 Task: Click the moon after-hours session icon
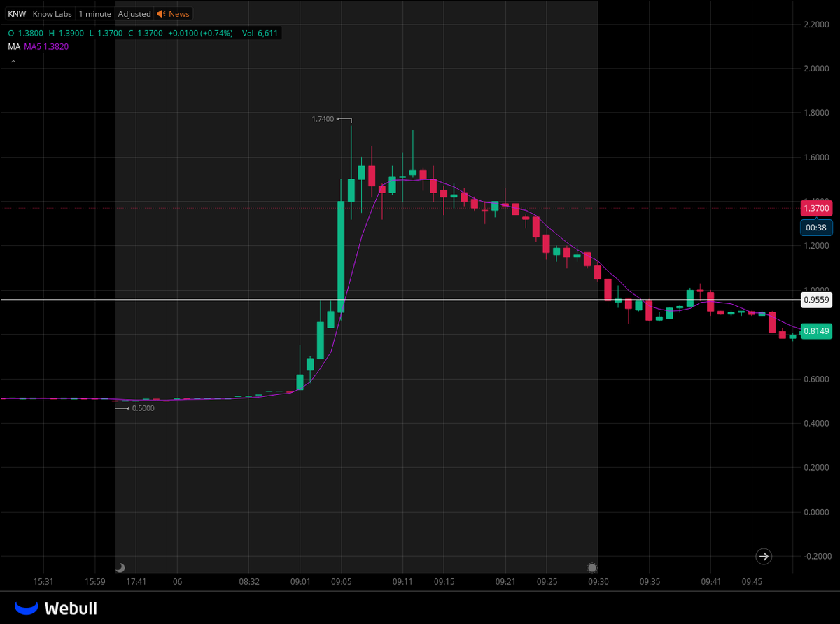tap(120, 567)
